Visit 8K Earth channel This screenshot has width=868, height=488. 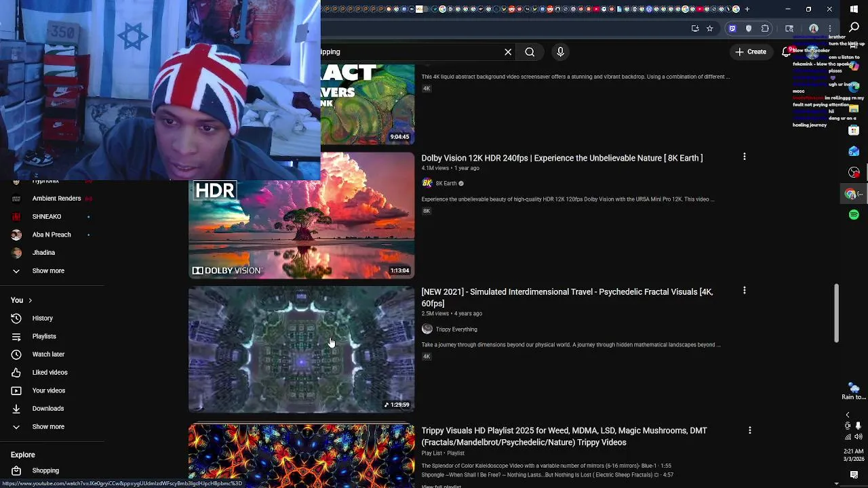pyautogui.click(x=446, y=183)
